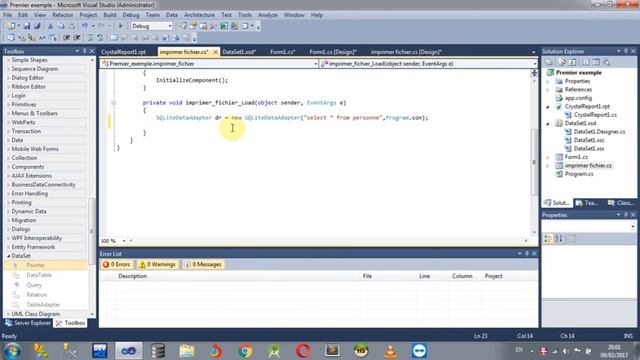The width and height of the screenshot is (640, 360).
Task: Click the Save toolbar icon
Action: (x=27, y=26)
